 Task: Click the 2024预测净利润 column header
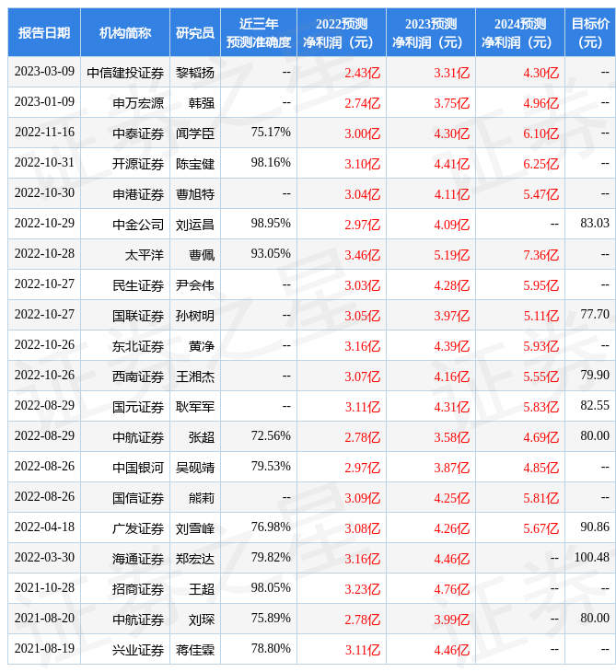point(519,33)
